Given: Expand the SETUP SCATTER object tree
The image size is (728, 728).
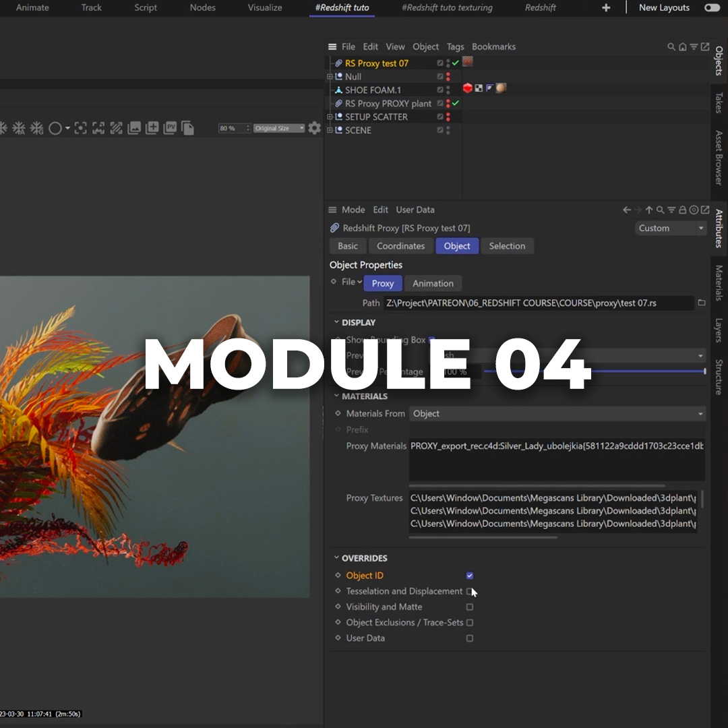Looking at the screenshot, I should pos(330,117).
